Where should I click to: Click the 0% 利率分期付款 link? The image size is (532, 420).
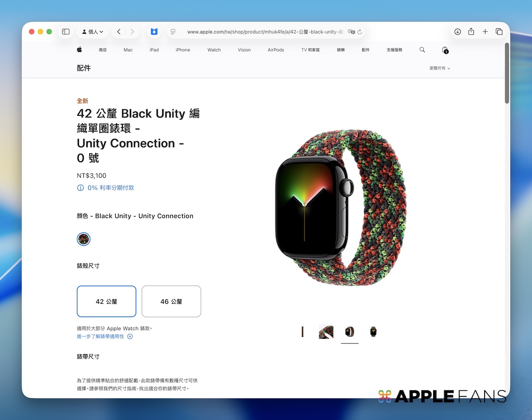(106, 188)
